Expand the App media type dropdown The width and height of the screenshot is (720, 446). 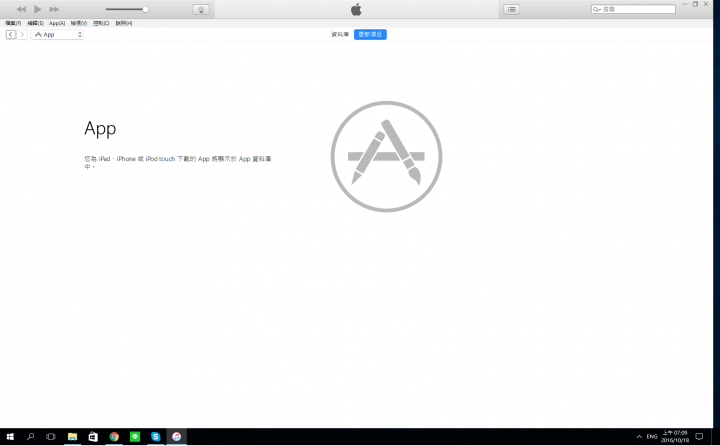[57, 34]
